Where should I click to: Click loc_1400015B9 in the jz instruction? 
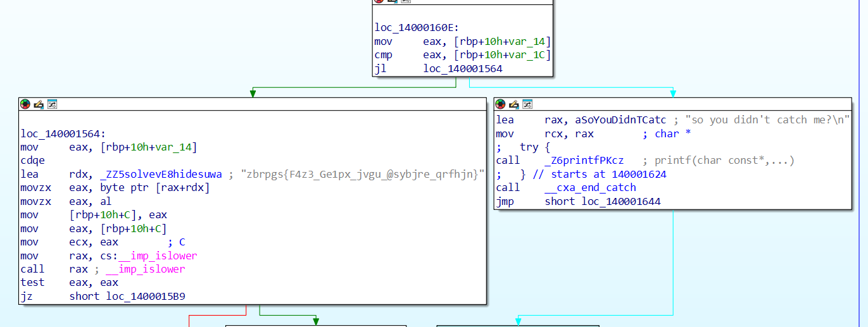tap(146, 297)
